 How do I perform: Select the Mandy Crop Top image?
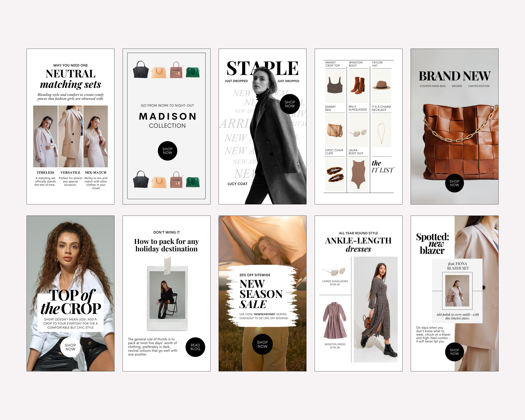coord(335,86)
